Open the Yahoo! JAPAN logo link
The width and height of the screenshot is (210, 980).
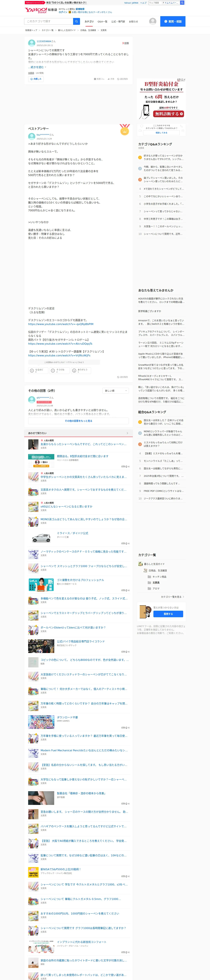pyautogui.click(x=36, y=10)
